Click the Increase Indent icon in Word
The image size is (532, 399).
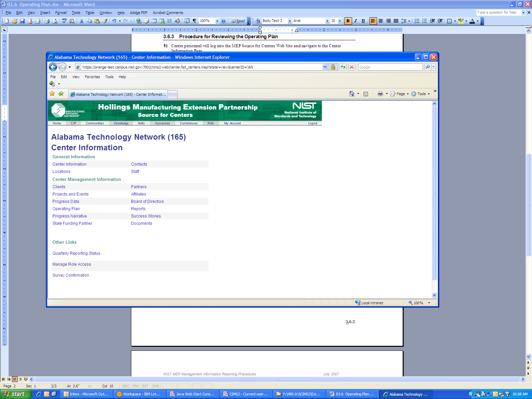(x=440, y=21)
